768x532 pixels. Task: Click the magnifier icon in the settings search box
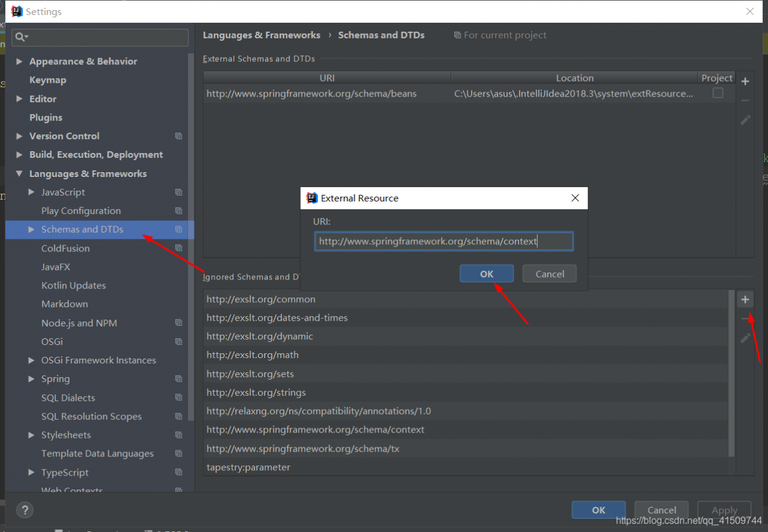pos(21,37)
